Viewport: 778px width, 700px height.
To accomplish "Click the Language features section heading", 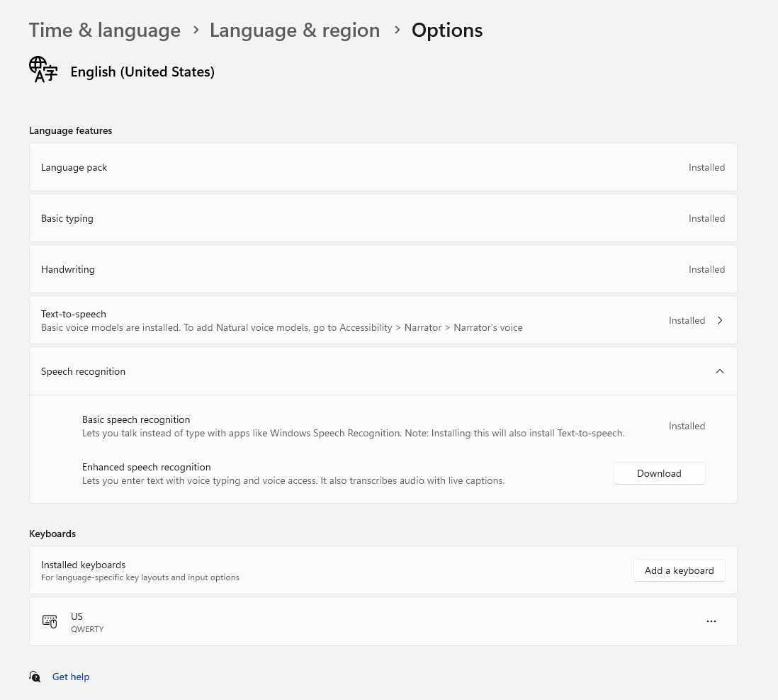I will pyautogui.click(x=70, y=130).
